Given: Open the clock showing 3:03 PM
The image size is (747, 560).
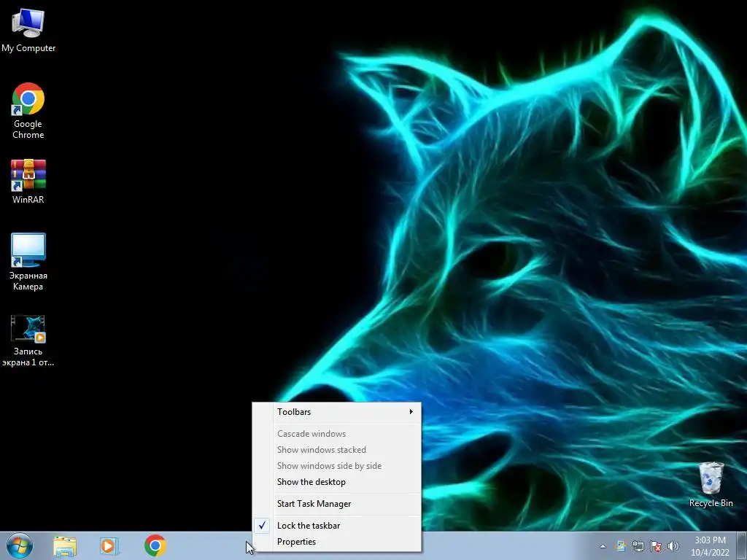Looking at the screenshot, I should click(x=710, y=546).
